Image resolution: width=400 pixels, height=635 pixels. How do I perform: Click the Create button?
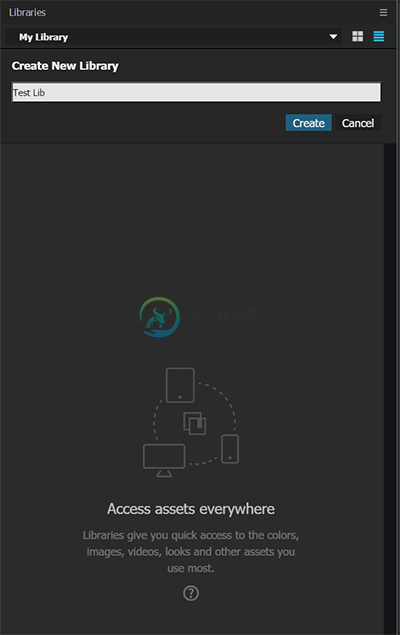309,123
